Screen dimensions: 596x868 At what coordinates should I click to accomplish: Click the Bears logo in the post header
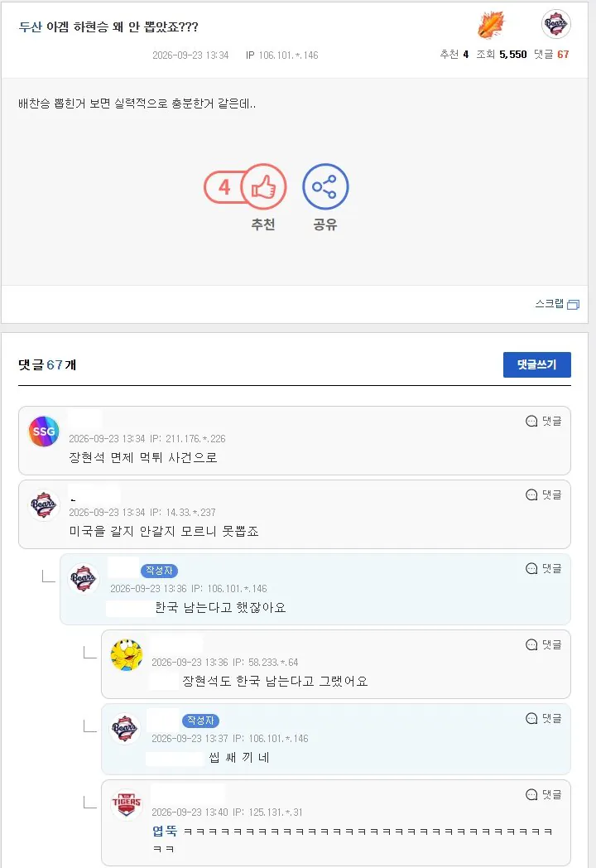click(x=555, y=24)
